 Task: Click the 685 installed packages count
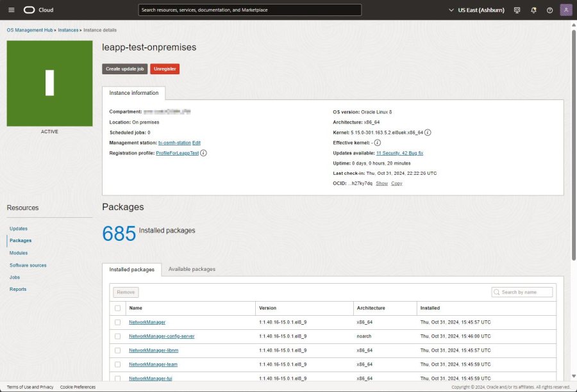pos(119,234)
